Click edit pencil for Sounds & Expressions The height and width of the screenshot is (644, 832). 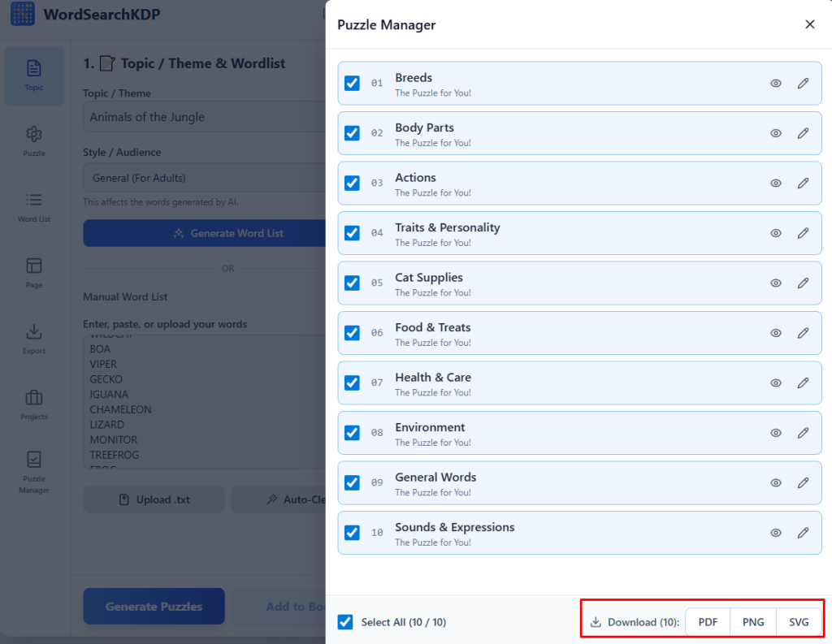pos(803,533)
